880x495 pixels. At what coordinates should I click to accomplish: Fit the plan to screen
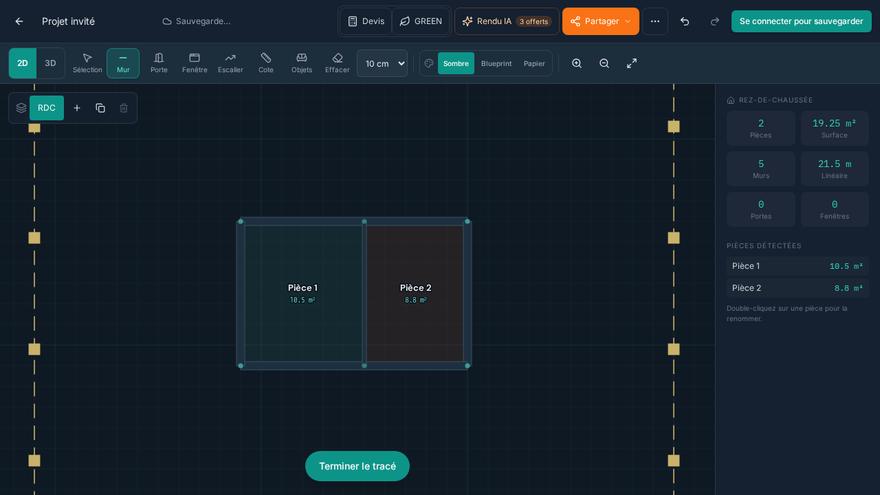tap(631, 63)
